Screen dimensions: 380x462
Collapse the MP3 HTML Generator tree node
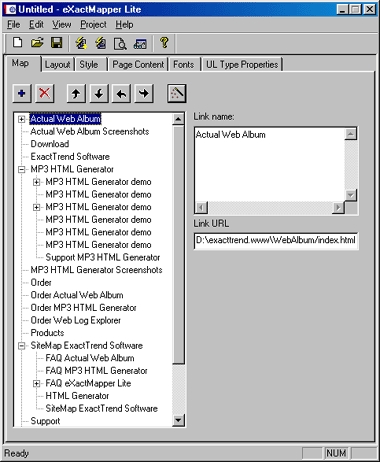[22, 170]
